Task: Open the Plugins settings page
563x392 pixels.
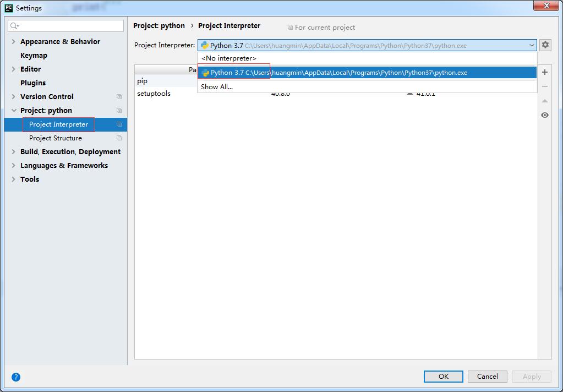Action: pos(33,83)
